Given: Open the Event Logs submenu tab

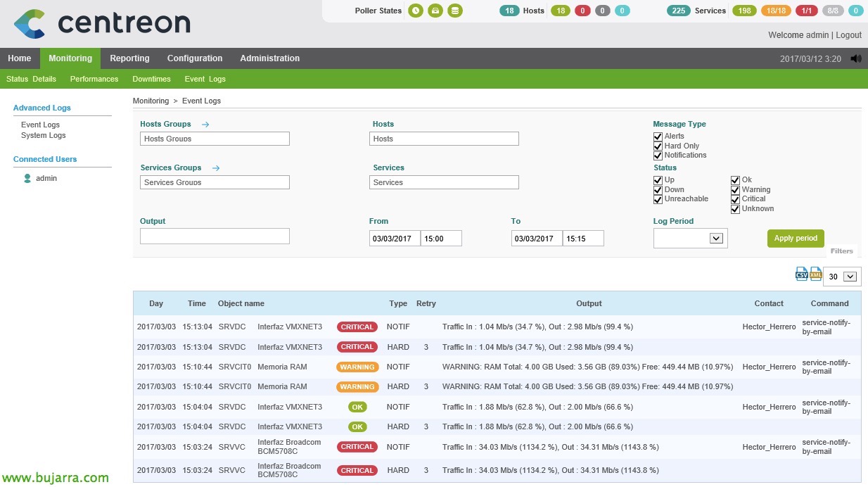Looking at the screenshot, I should pos(205,79).
